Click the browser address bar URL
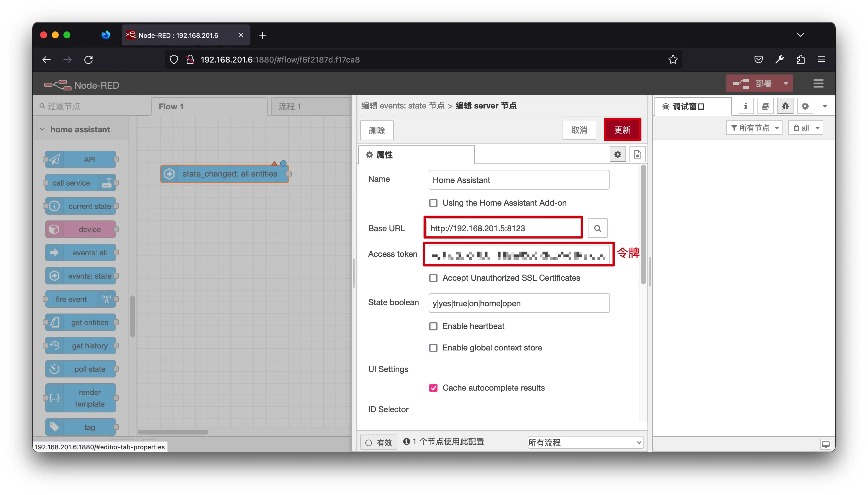This screenshot has height=495, width=868. 280,60
